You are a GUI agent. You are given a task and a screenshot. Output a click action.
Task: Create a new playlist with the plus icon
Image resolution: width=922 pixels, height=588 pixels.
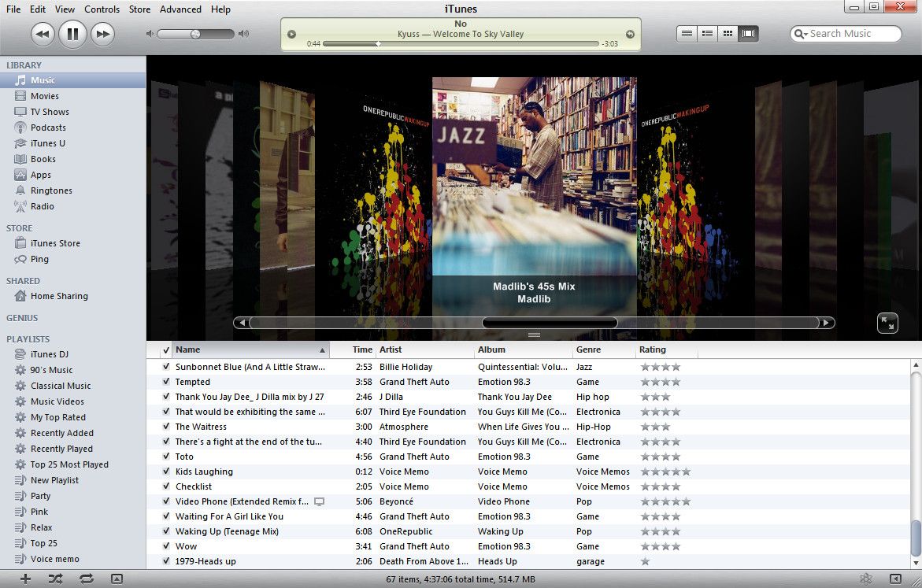click(x=24, y=579)
